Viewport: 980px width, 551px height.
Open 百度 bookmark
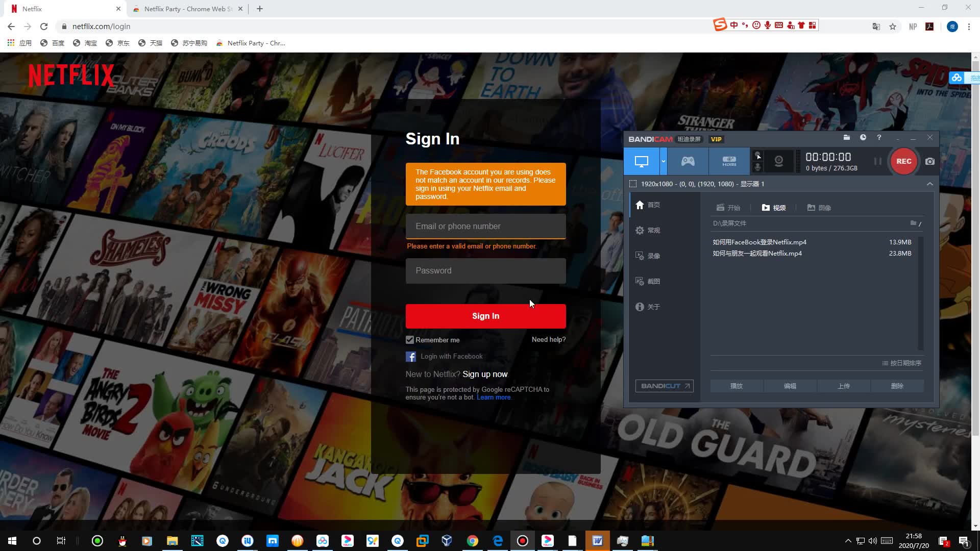pos(53,43)
